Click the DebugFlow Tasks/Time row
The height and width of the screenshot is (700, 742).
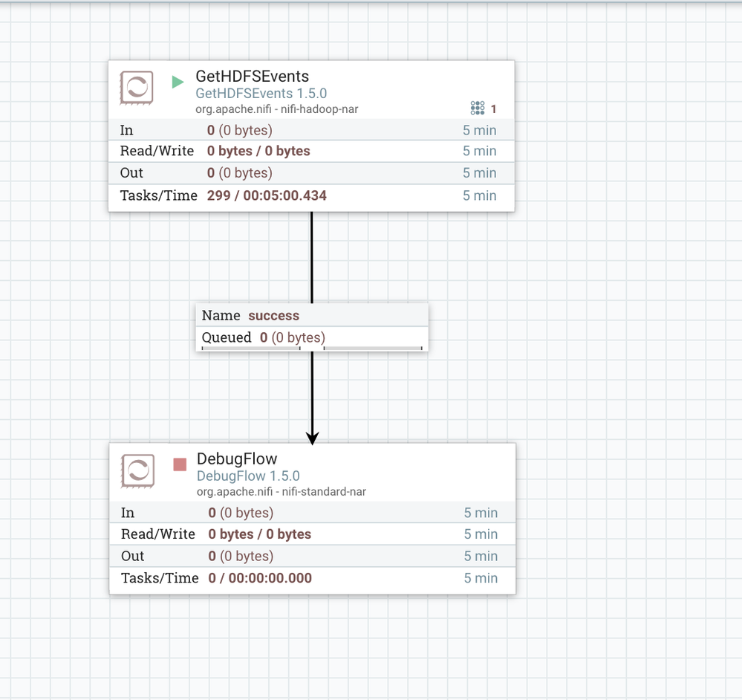point(312,578)
